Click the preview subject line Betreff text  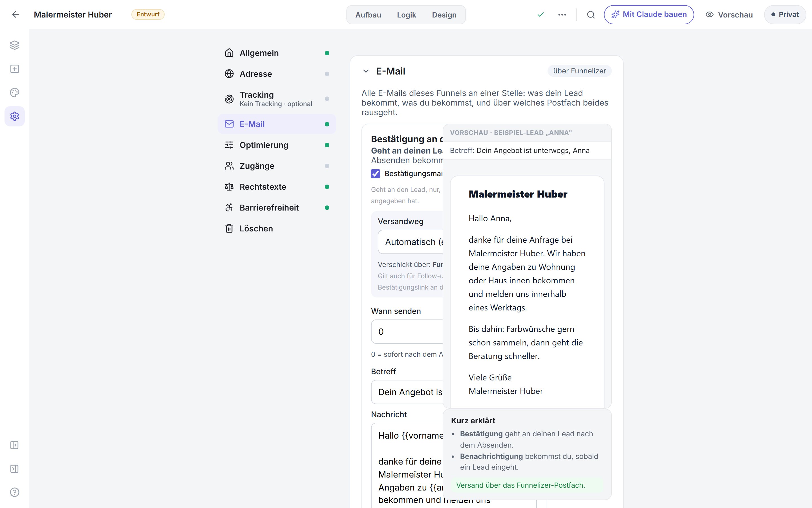(519, 150)
